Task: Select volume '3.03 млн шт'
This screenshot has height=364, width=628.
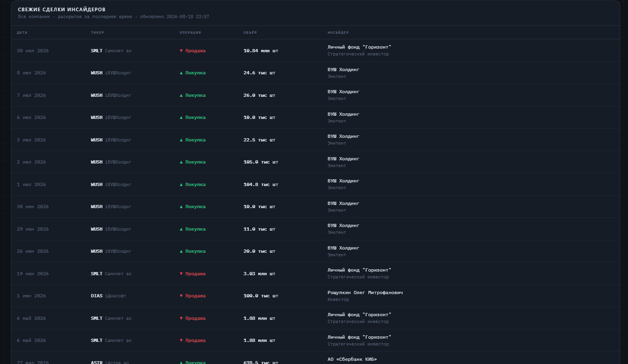Action: click(x=259, y=274)
